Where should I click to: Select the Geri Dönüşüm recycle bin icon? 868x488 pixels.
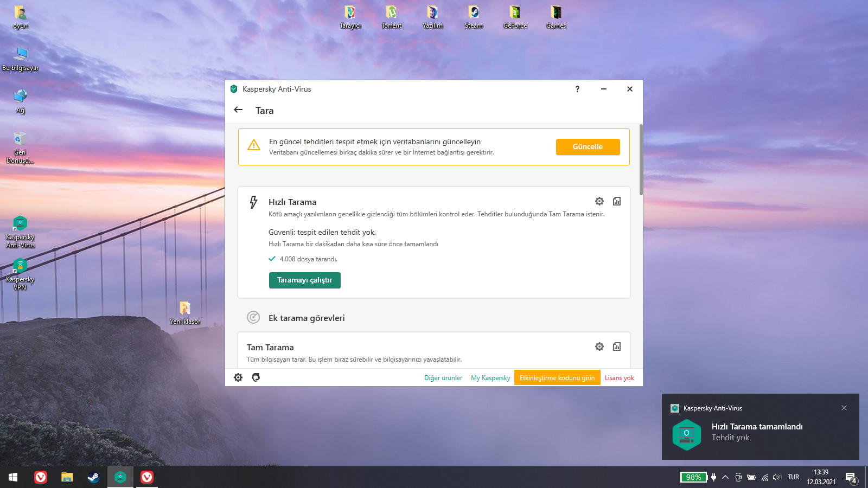coord(20,147)
